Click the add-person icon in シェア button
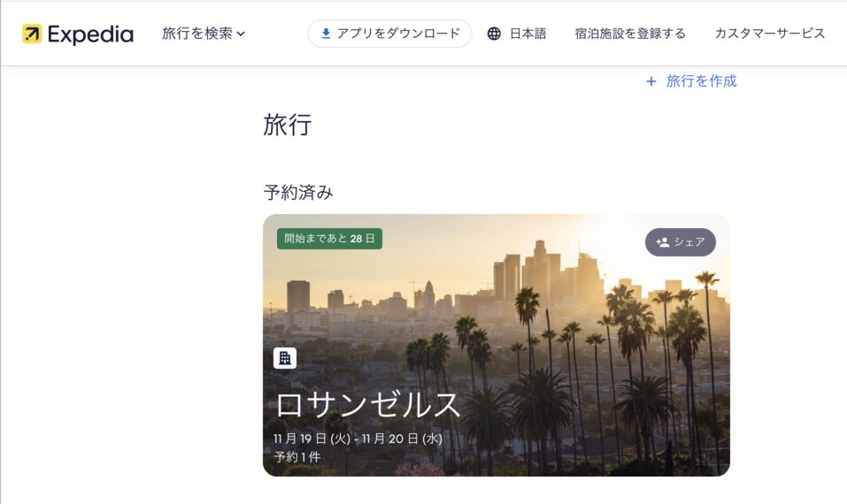This screenshot has width=847, height=504. [663, 242]
